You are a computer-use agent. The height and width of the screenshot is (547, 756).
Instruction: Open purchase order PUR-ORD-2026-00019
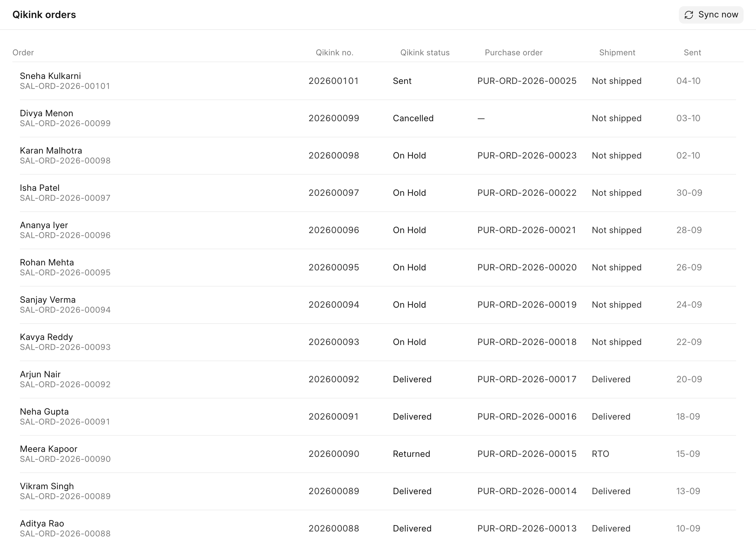[527, 305]
